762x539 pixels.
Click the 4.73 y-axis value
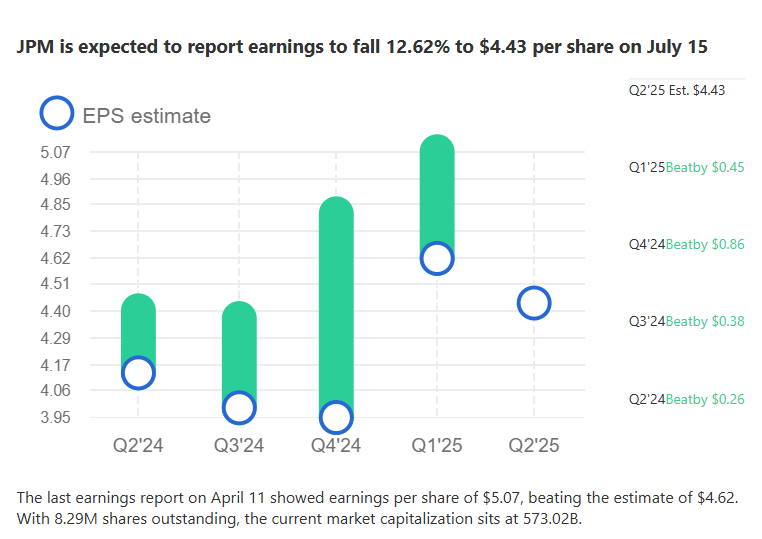55,231
